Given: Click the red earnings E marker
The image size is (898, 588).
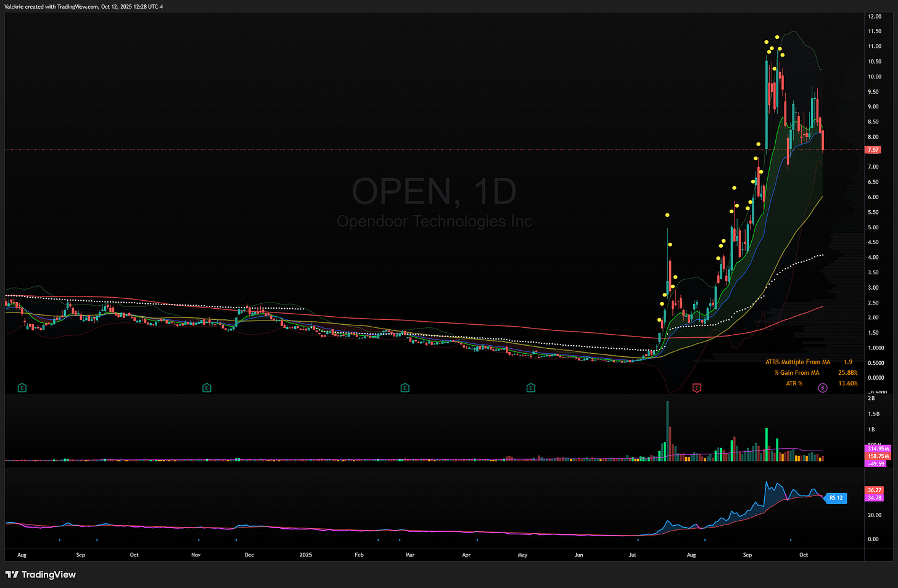Looking at the screenshot, I should click(697, 388).
